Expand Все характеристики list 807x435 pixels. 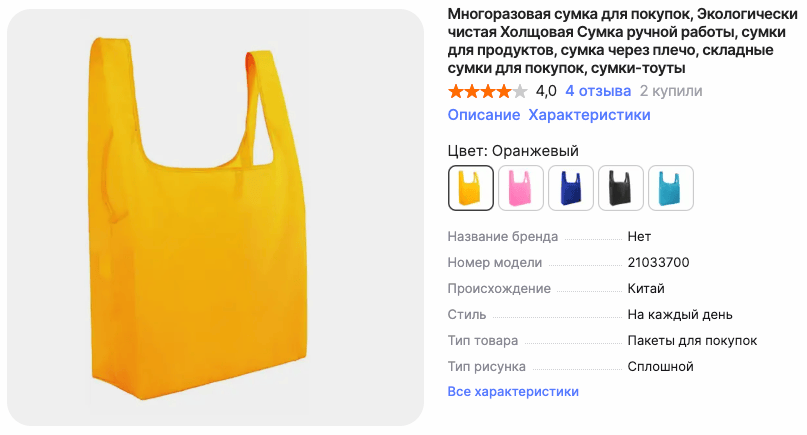tap(513, 392)
